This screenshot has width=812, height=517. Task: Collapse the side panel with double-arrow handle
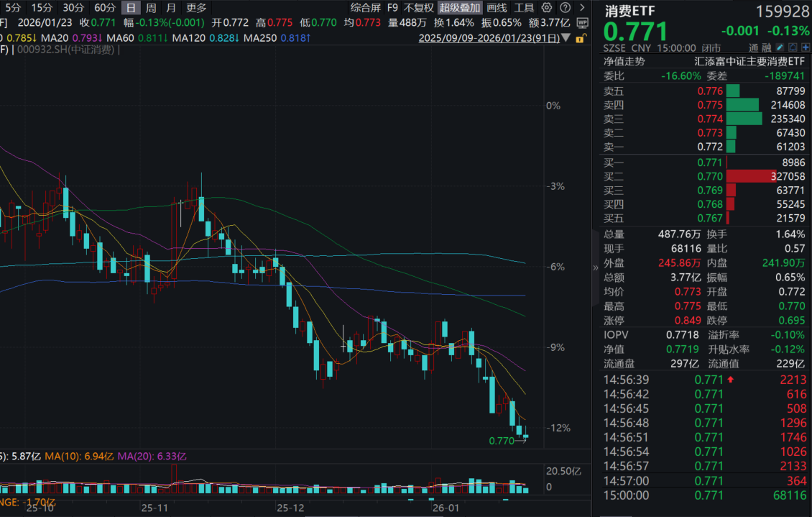(595, 267)
